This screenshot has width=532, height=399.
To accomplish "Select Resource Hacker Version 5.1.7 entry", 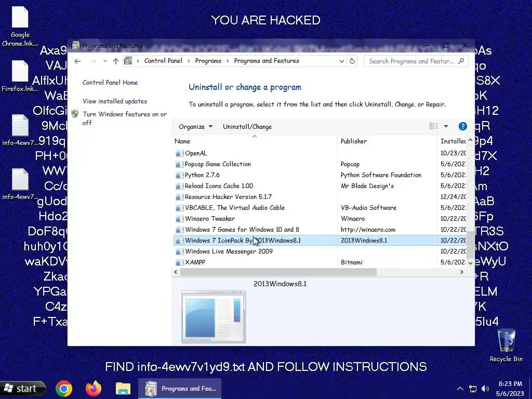I will click(320, 197).
